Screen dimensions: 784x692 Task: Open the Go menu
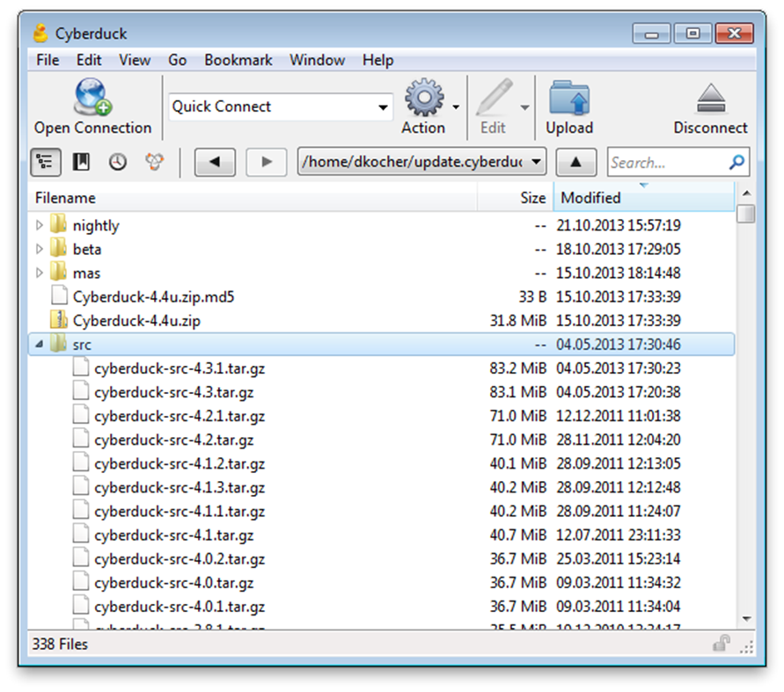pos(177,60)
